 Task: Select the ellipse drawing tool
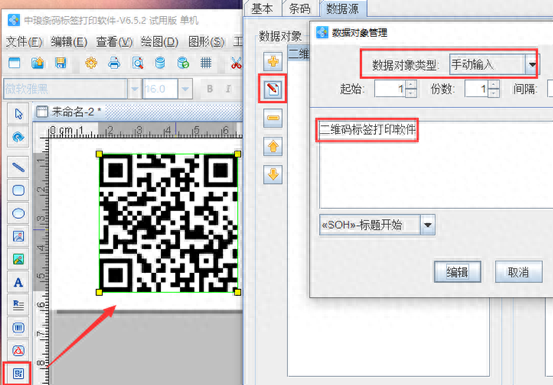(x=18, y=213)
